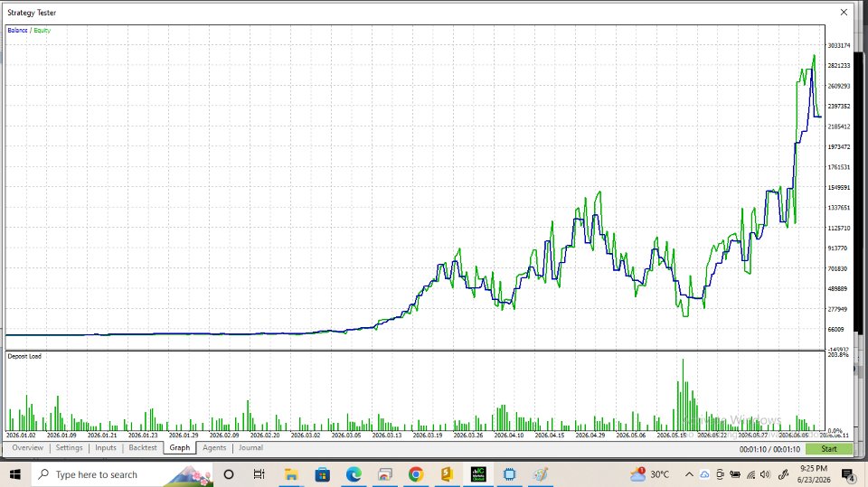Click the 2821233 axis value
This screenshot has width=868, height=487.
[x=839, y=65]
